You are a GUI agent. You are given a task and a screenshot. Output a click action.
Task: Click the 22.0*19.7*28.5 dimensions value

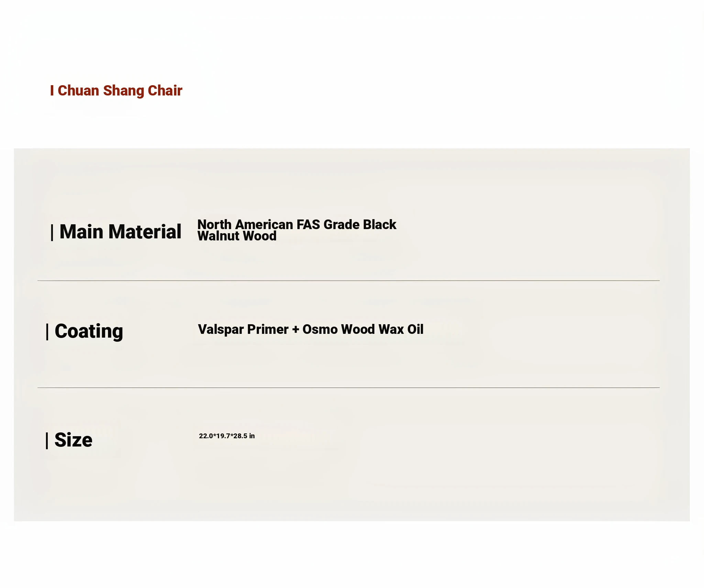coord(223,436)
